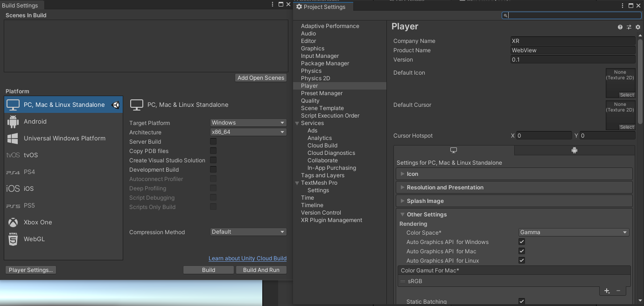Click the Version field
Screen dimensions: 644x306
pyautogui.click(x=573, y=60)
